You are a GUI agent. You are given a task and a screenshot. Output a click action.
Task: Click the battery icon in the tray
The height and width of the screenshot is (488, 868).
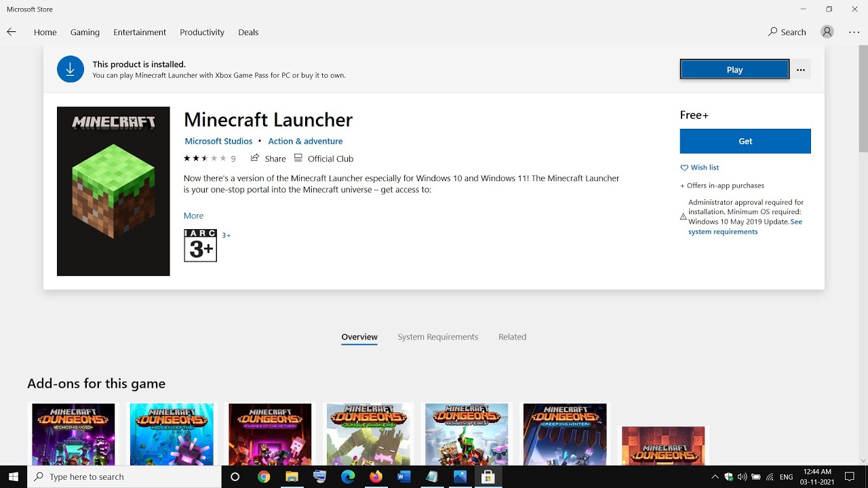point(755,476)
